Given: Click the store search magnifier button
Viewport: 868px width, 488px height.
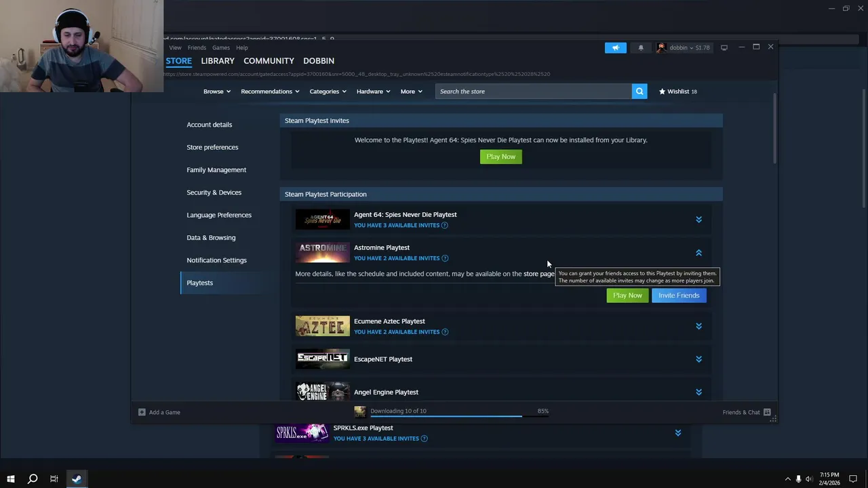Looking at the screenshot, I should (639, 91).
